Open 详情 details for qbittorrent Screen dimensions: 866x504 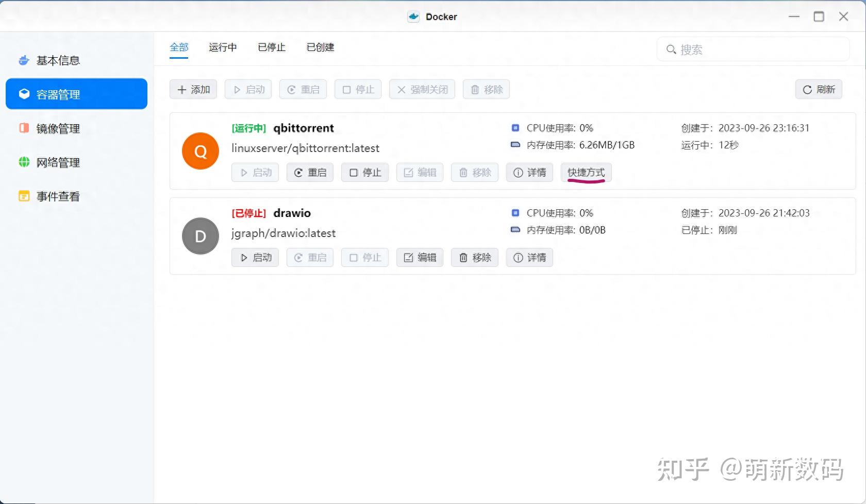coord(529,172)
